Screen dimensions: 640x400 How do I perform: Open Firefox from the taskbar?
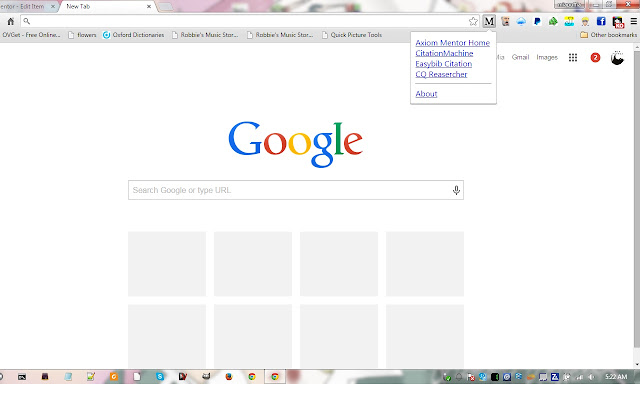point(229,377)
